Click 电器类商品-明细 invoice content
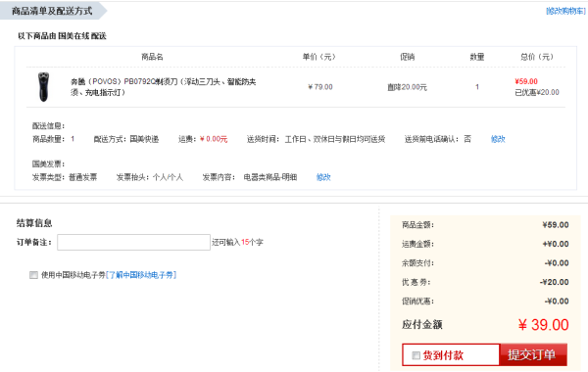 point(270,177)
